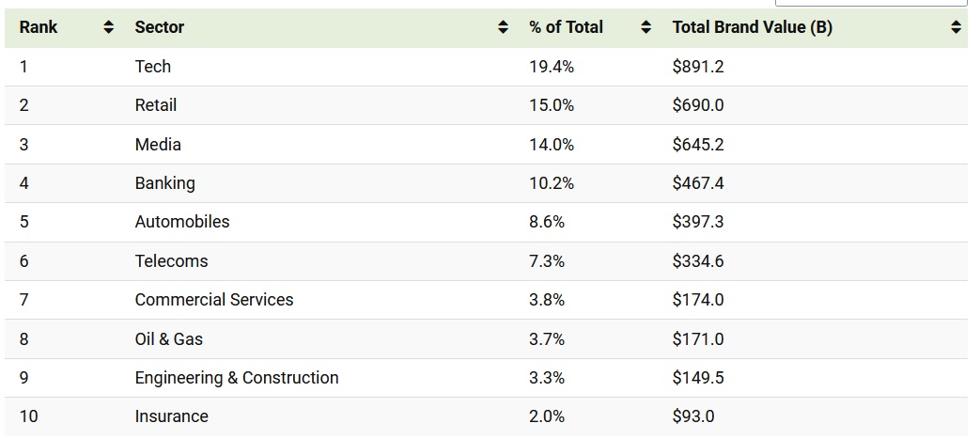The height and width of the screenshot is (439, 980).
Task: Click the Insurance sector name
Action: tap(171, 416)
